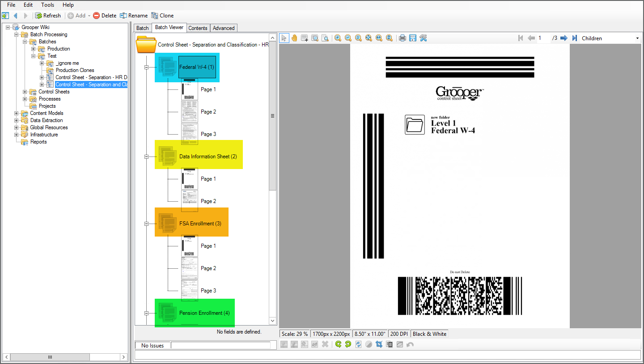The height and width of the screenshot is (364, 644).
Task: Click the batch viewer scrollbar down arrow
Action: [272, 321]
